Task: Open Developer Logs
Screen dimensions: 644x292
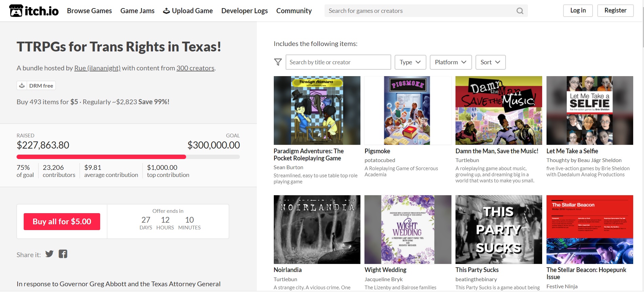Action: [x=244, y=11]
